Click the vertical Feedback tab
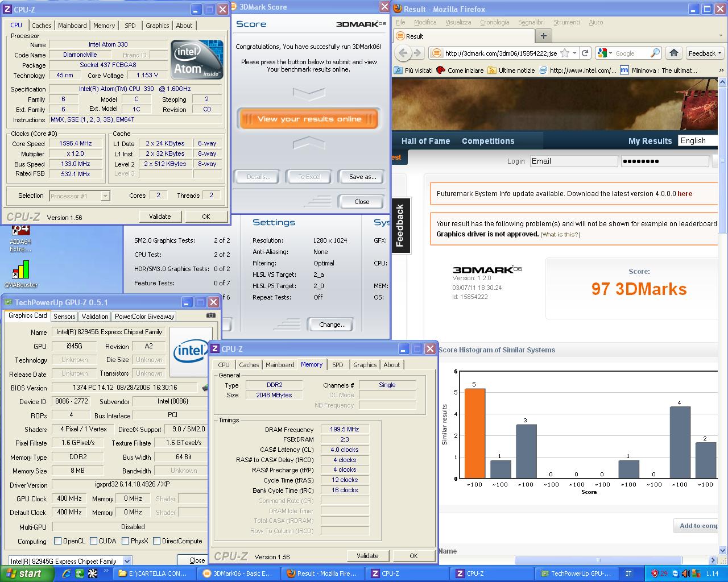 point(400,226)
